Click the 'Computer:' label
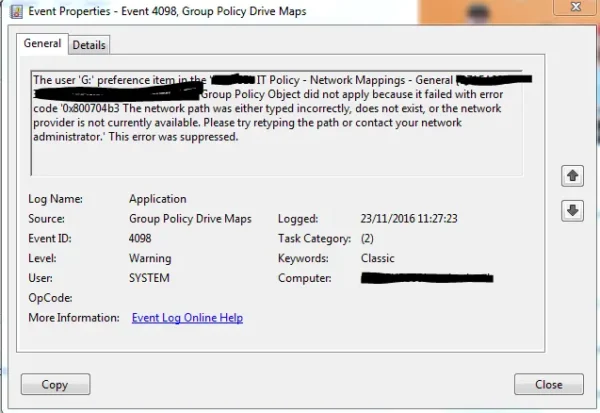 pyautogui.click(x=305, y=278)
